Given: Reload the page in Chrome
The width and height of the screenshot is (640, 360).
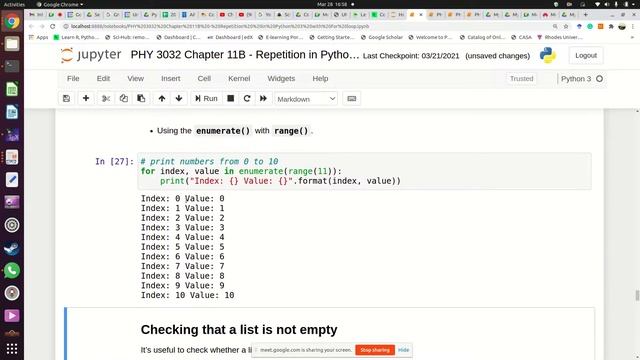Looking at the screenshot, I should tap(53, 26).
